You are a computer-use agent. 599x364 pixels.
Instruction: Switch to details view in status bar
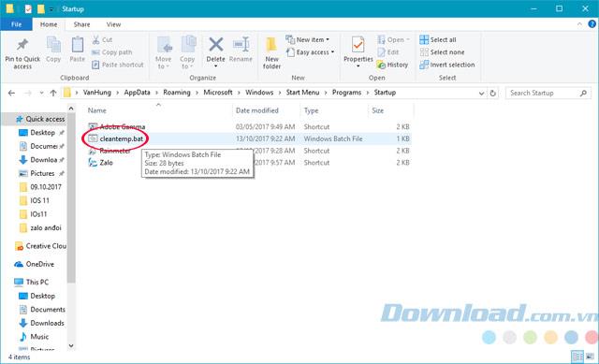pos(577,356)
